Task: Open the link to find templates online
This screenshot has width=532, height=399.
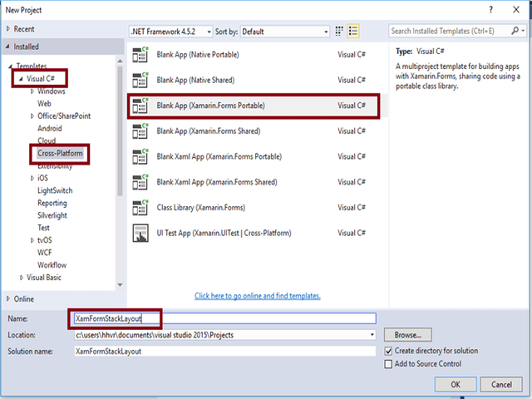Action: pyautogui.click(x=258, y=296)
